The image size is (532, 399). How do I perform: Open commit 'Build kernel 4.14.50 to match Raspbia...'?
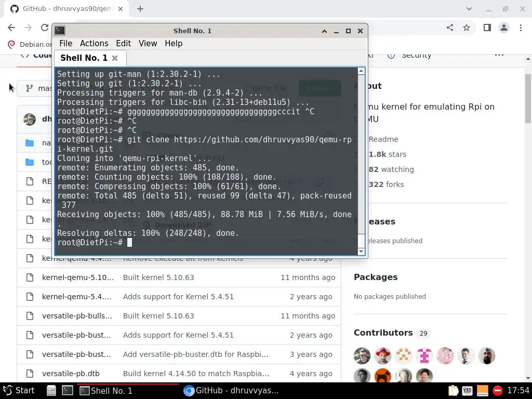pyautogui.click(x=196, y=374)
